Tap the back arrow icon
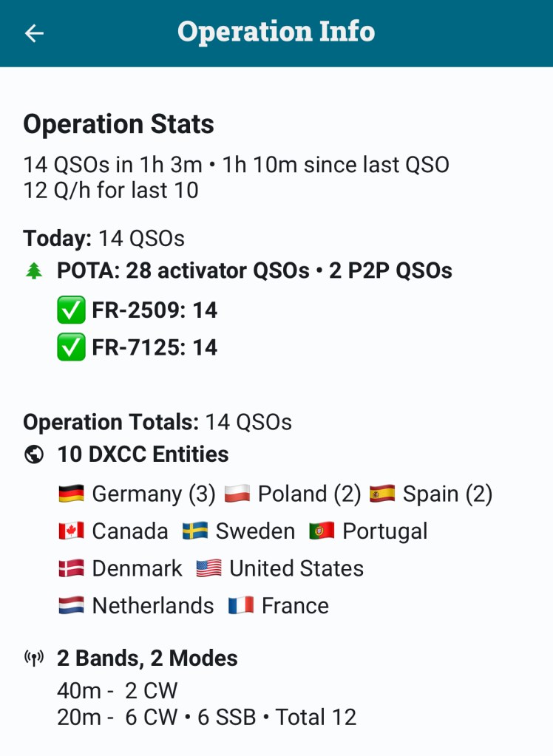 click(34, 33)
